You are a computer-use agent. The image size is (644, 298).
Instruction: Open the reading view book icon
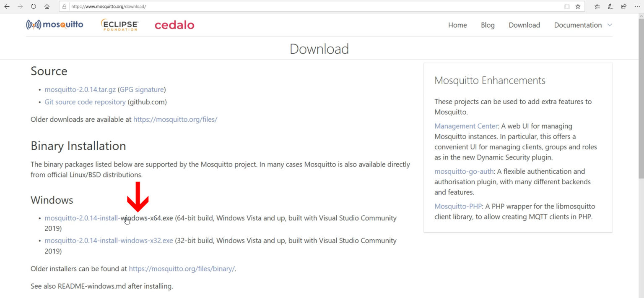click(x=567, y=7)
